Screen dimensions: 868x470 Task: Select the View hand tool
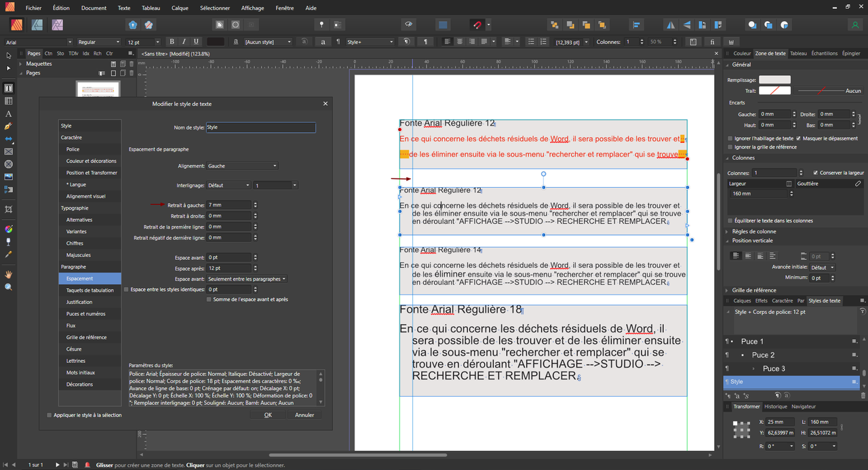coord(8,274)
